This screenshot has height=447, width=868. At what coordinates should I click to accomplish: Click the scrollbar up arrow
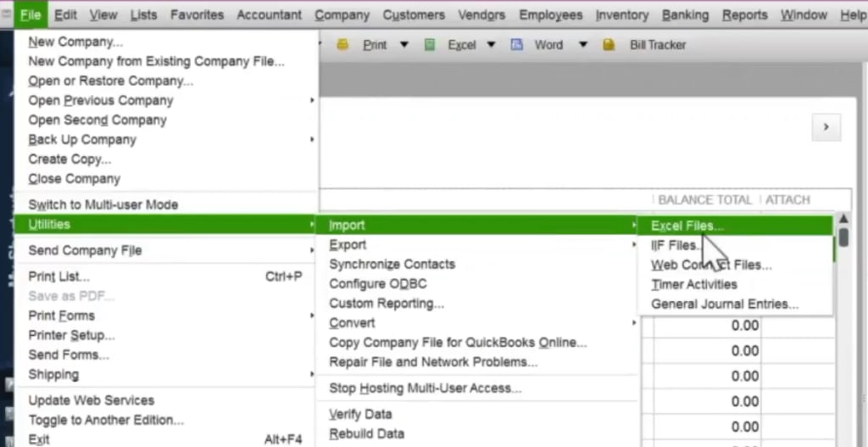pyautogui.click(x=843, y=220)
